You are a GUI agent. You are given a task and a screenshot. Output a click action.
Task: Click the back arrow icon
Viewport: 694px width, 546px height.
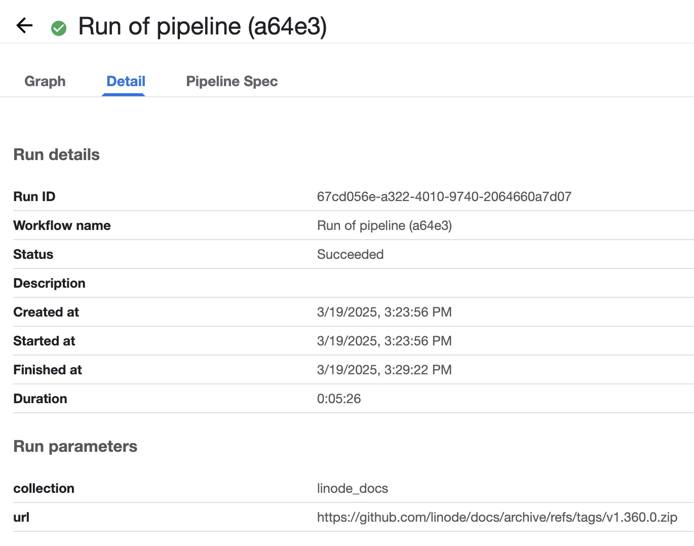[x=25, y=26]
